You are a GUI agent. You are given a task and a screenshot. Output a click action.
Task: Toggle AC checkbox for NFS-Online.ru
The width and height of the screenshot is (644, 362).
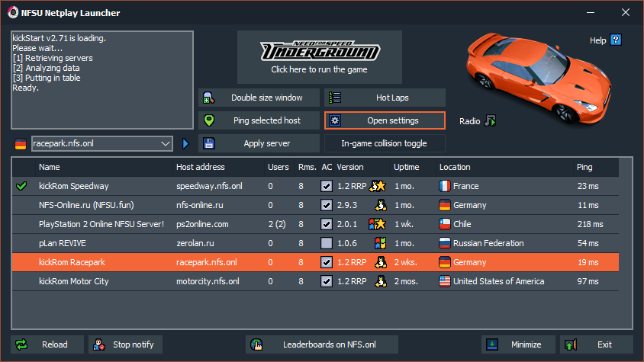coord(327,205)
